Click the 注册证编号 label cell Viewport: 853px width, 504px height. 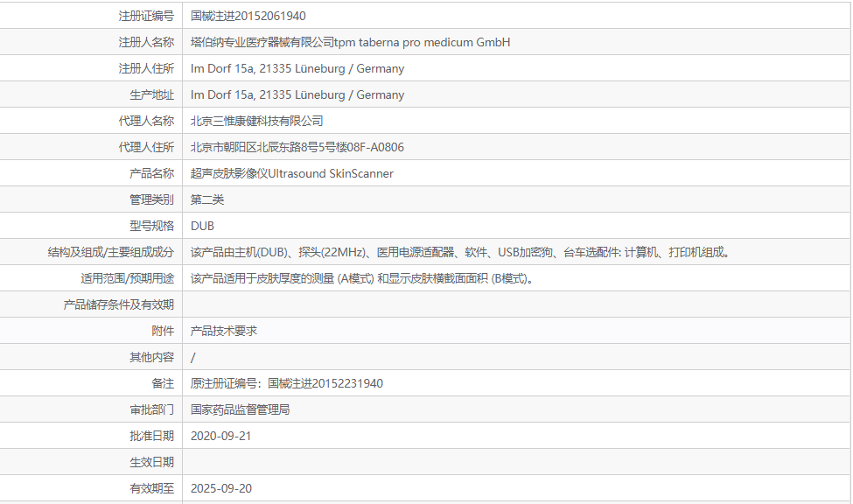coord(146,17)
